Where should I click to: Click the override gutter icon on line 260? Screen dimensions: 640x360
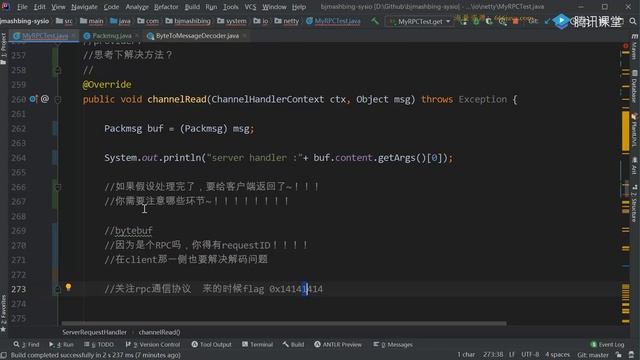tap(33, 99)
